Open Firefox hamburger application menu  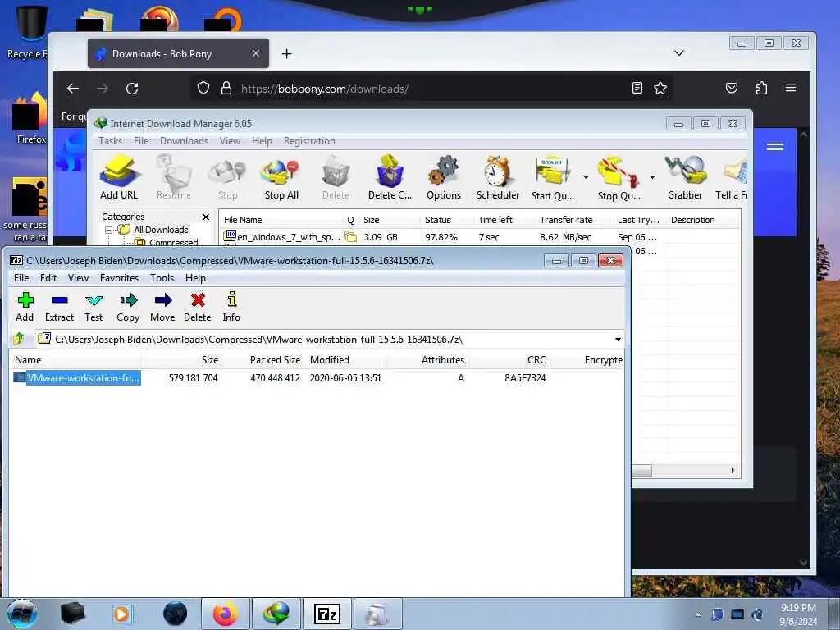[x=791, y=88]
